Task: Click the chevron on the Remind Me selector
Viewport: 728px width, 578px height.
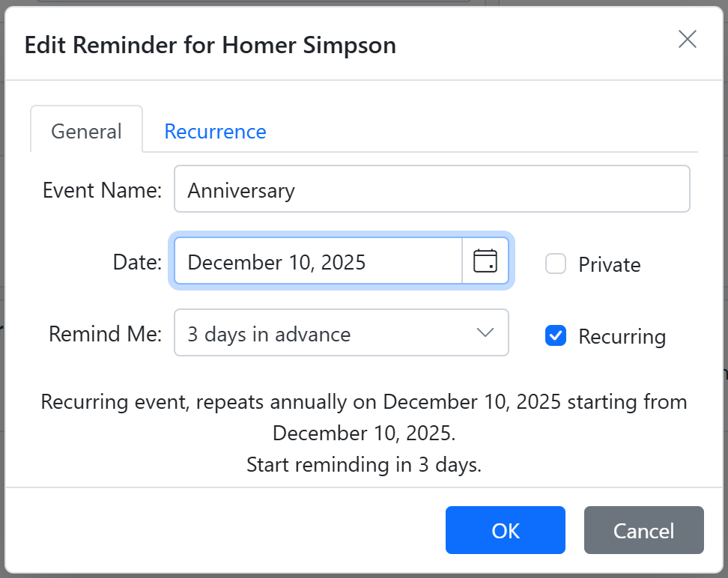Action: coord(485,332)
